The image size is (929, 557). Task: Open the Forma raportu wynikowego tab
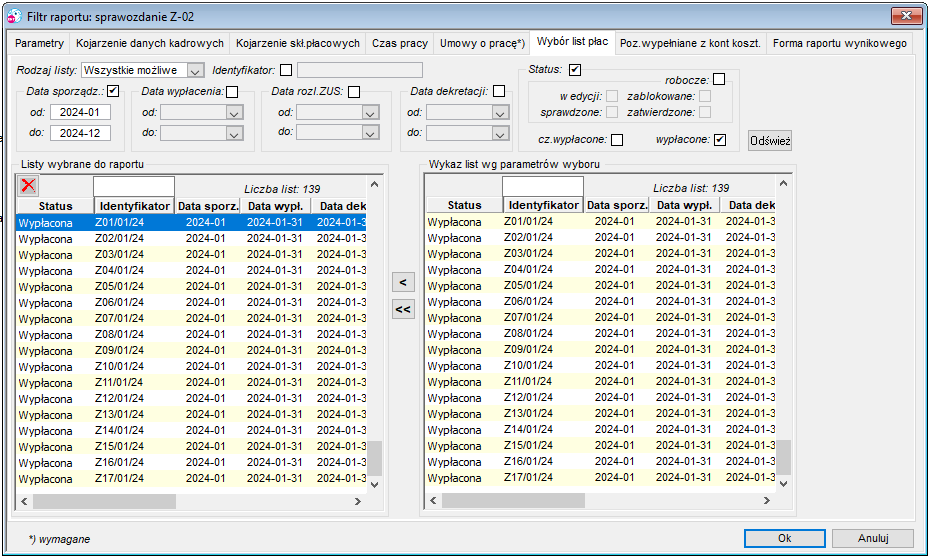840,43
